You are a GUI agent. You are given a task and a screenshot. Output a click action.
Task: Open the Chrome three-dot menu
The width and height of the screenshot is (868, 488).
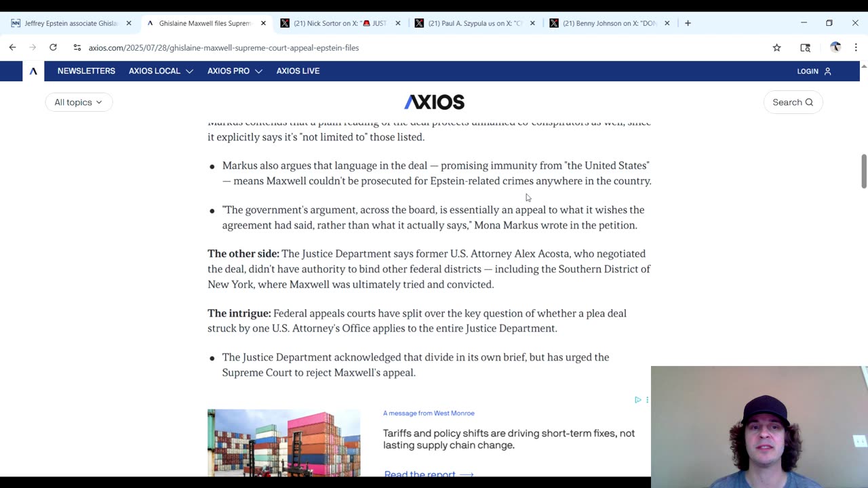(856, 47)
